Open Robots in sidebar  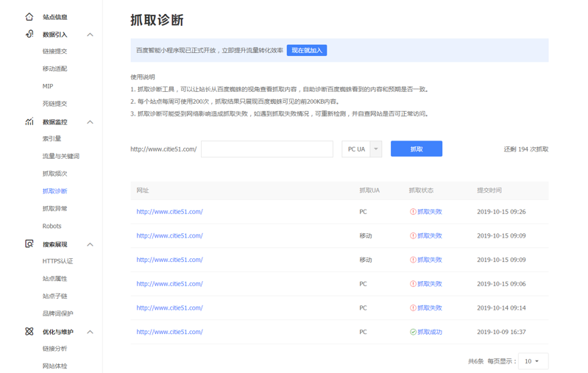(52, 226)
